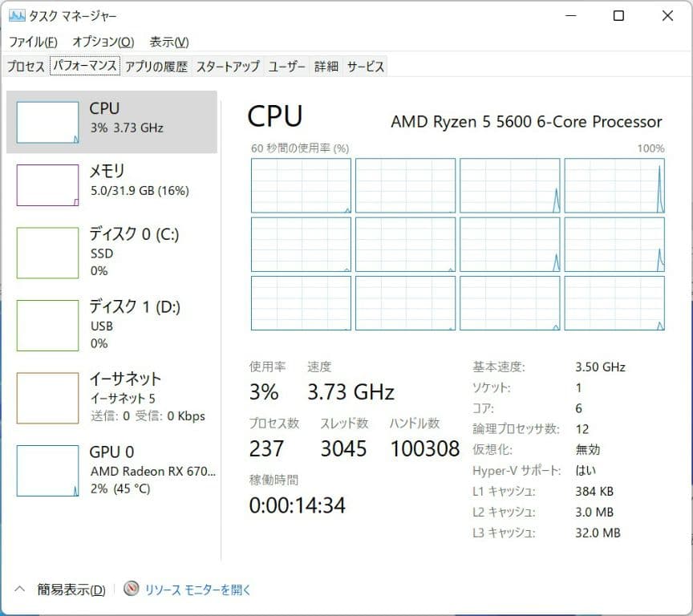The image size is (693, 616).
Task: Open the サービス tab
Action: point(365,67)
